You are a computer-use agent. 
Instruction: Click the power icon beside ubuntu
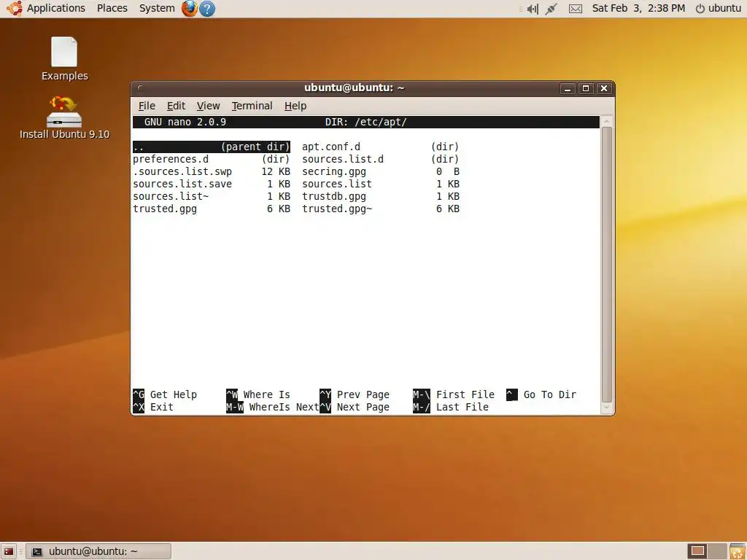point(700,9)
